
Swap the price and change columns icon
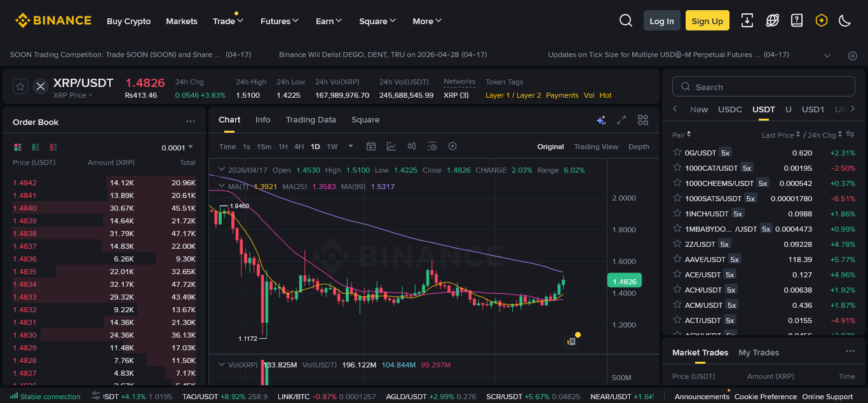click(x=851, y=135)
